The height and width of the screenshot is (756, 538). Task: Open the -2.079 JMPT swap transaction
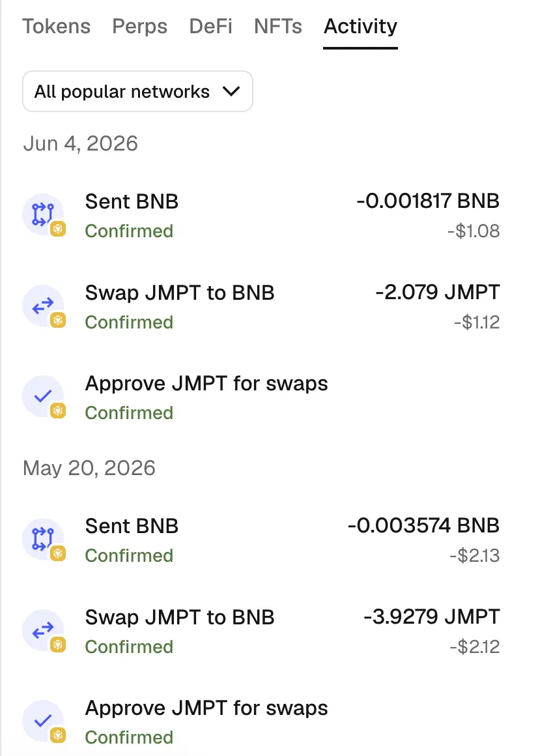(261, 307)
